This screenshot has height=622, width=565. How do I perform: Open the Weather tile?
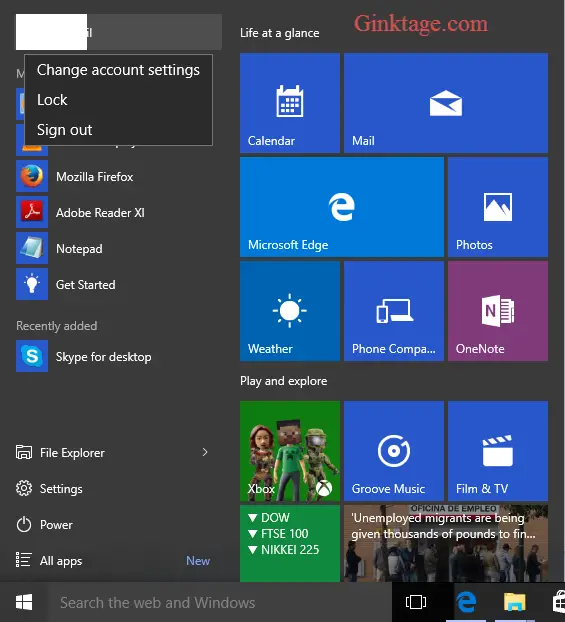point(290,311)
